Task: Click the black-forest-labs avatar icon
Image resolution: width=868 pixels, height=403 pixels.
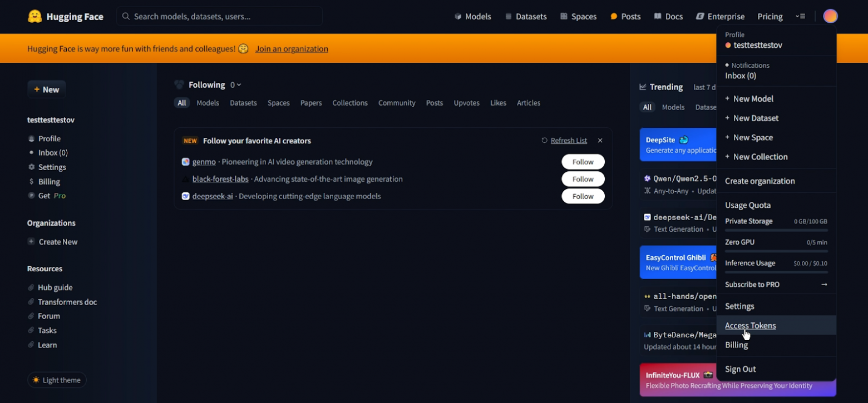Action: click(186, 179)
